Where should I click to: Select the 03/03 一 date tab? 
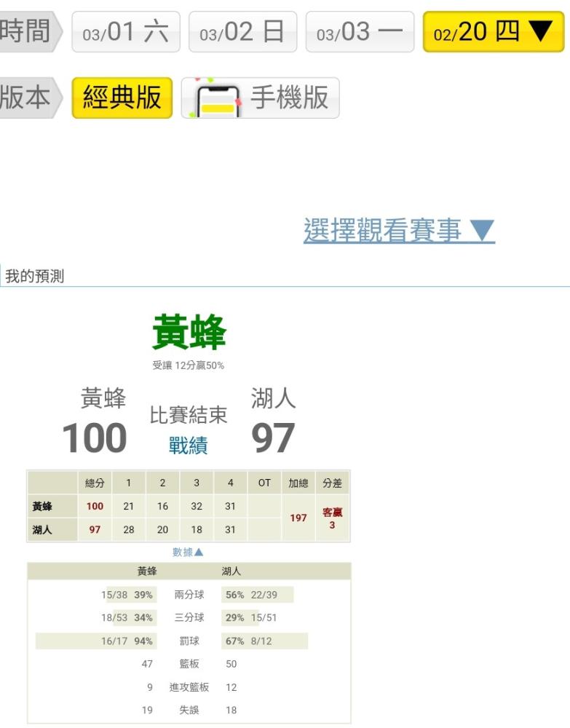360,31
